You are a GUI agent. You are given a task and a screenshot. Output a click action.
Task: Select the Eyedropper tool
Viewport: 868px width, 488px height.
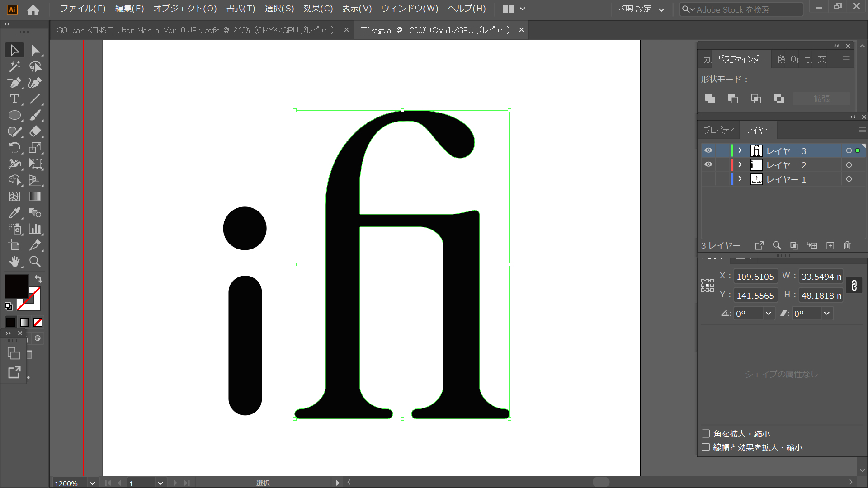[x=14, y=213]
